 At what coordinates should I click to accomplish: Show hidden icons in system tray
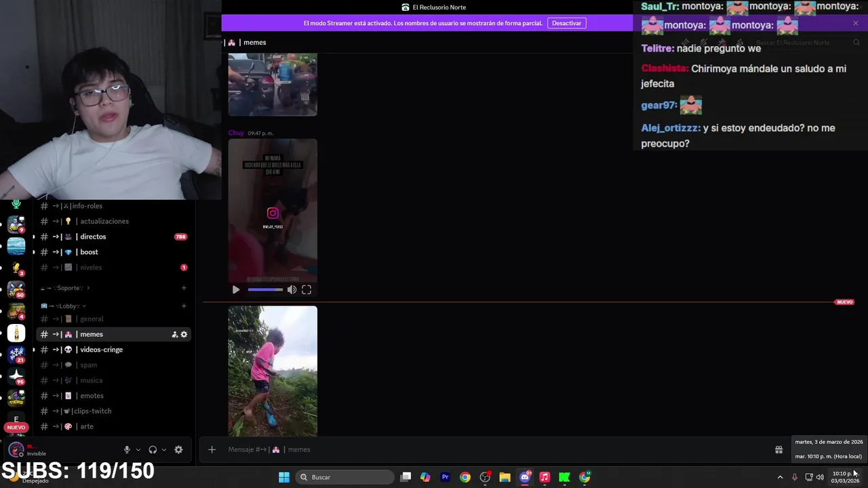(x=780, y=477)
